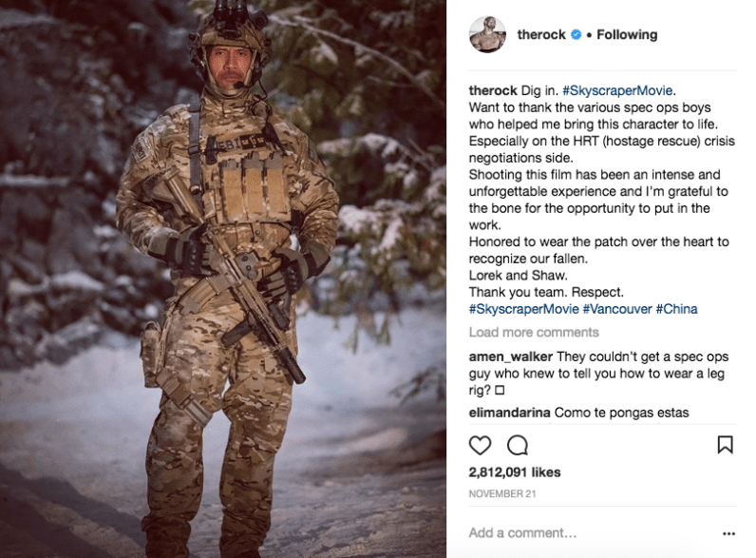Click the soldier photo in the post

pos(223,279)
